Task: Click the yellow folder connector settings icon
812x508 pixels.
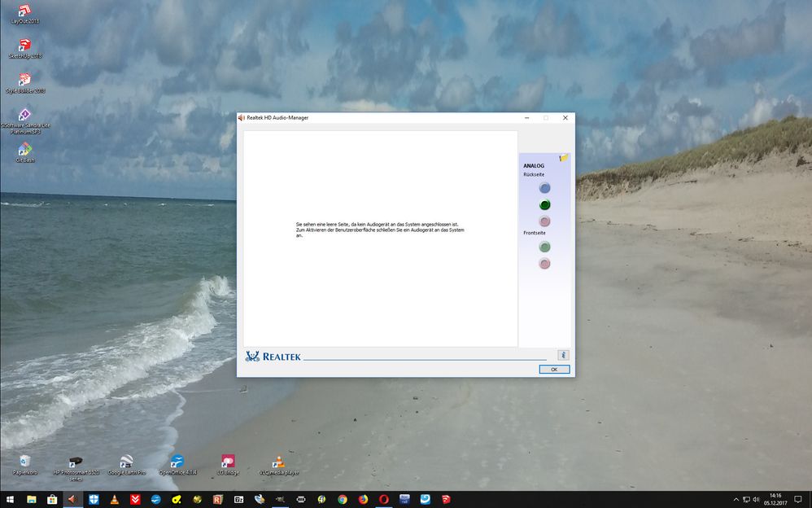Action: pyautogui.click(x=564, y=158)
